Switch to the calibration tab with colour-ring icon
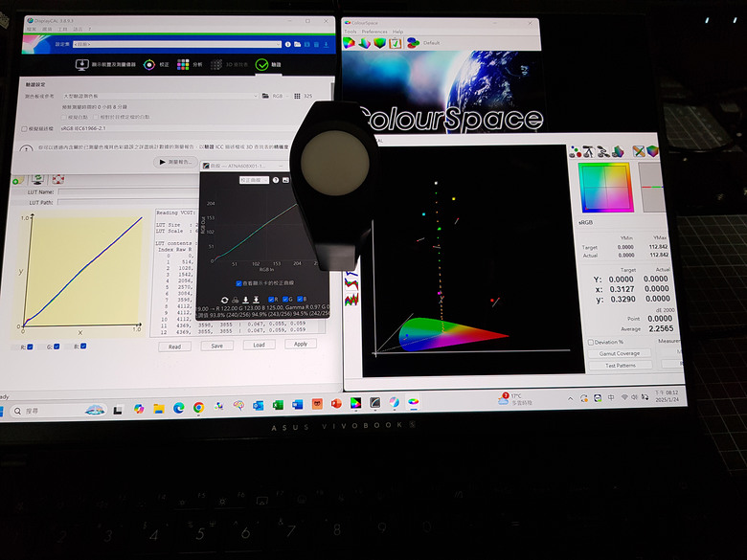747x560 pixels. 156,64
